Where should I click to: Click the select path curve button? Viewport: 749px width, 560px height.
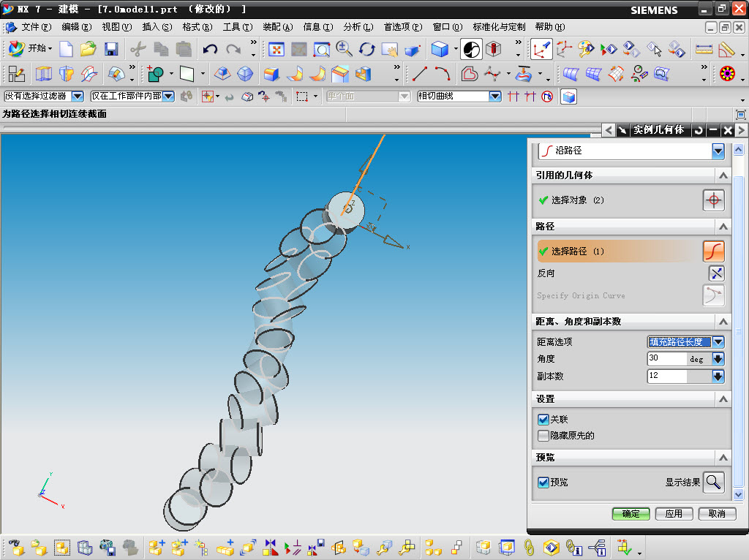coord(714,251)
